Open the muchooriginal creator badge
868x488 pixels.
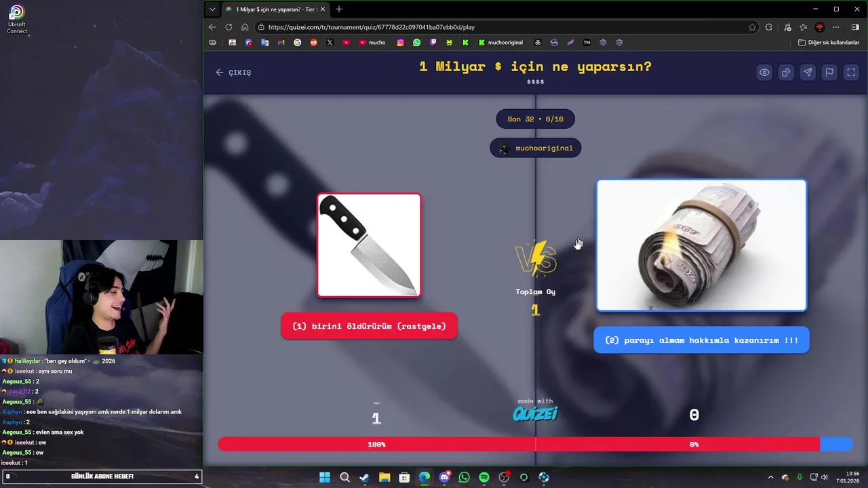coord(536,148)
